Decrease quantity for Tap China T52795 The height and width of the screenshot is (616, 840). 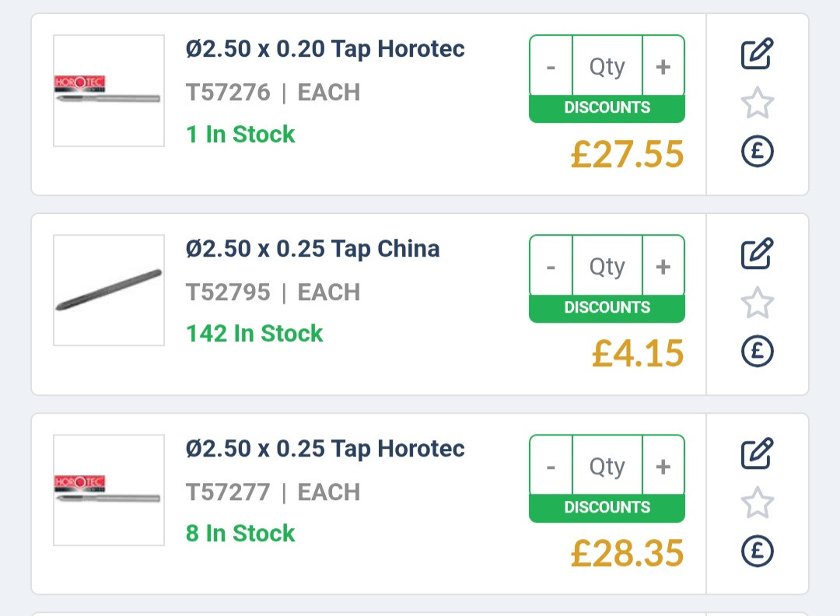[551, 266]
